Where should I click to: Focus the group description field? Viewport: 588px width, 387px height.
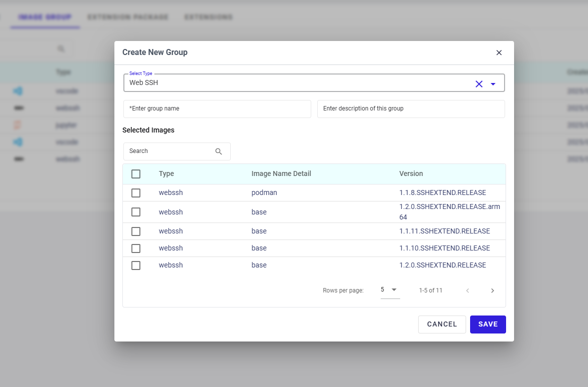click(411, 109)
